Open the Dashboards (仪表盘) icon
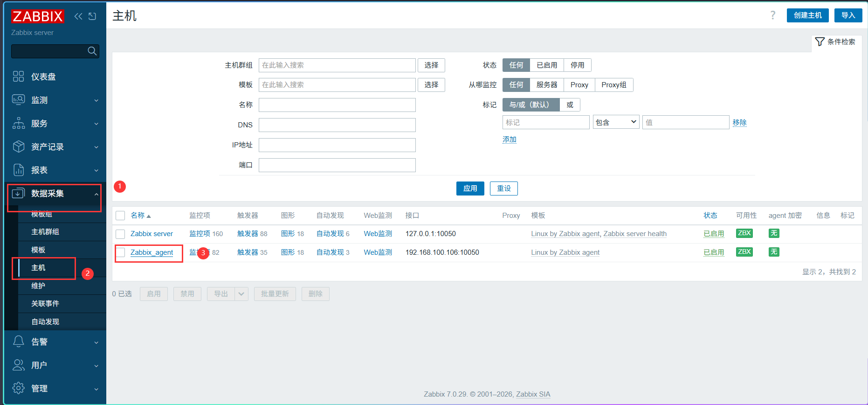 [x=19, y=77]
